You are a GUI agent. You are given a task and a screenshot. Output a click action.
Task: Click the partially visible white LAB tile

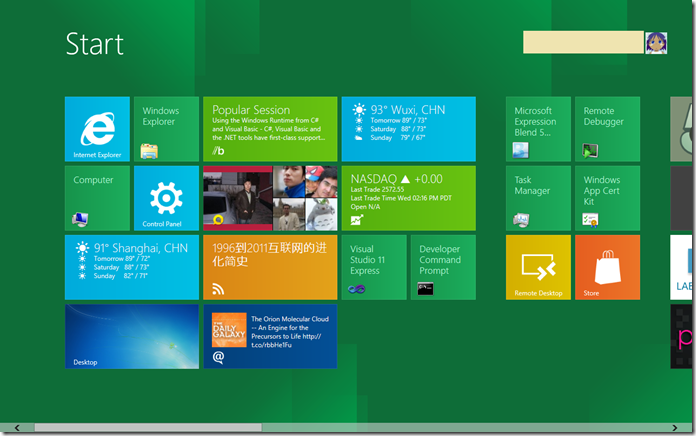681,268
